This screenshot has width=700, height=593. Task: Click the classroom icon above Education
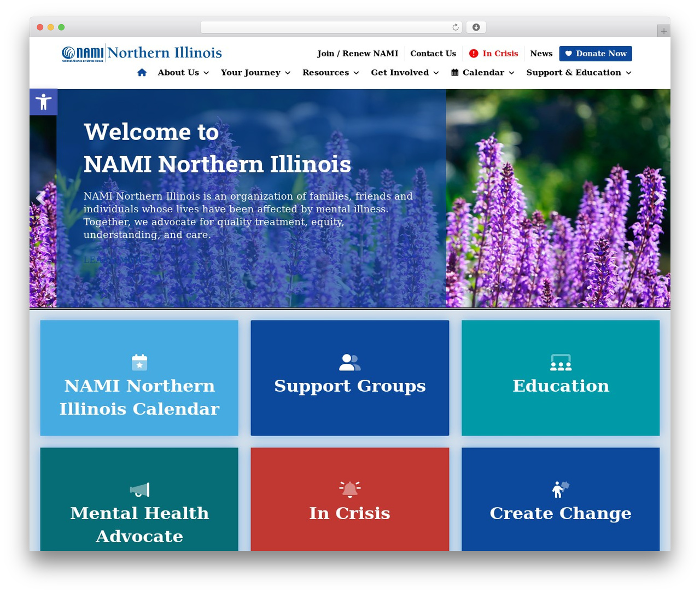561,362
